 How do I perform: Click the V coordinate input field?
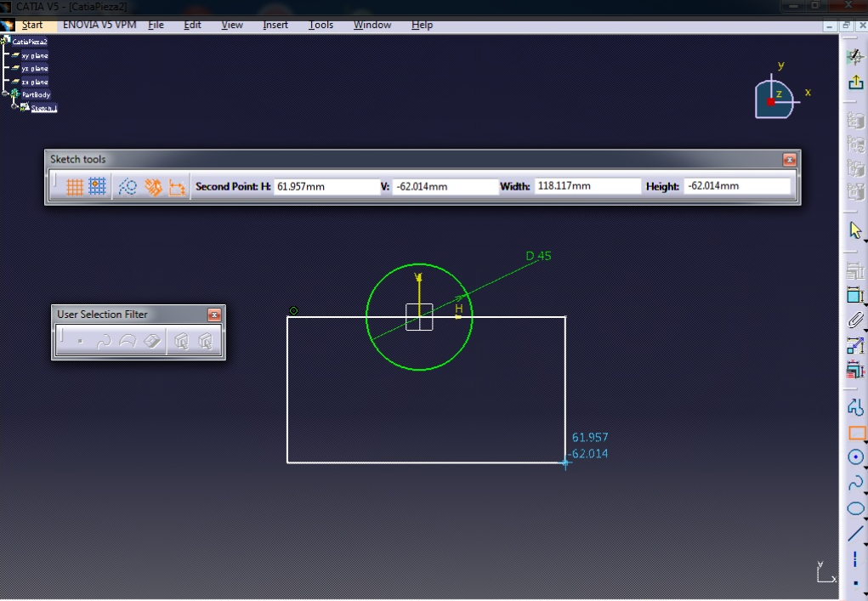coord(445,186)
